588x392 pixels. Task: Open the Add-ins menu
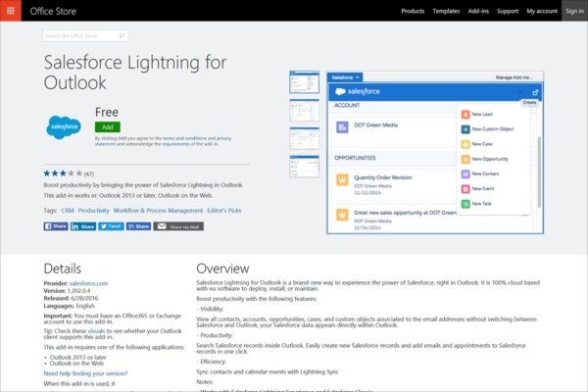pos(478,11)
